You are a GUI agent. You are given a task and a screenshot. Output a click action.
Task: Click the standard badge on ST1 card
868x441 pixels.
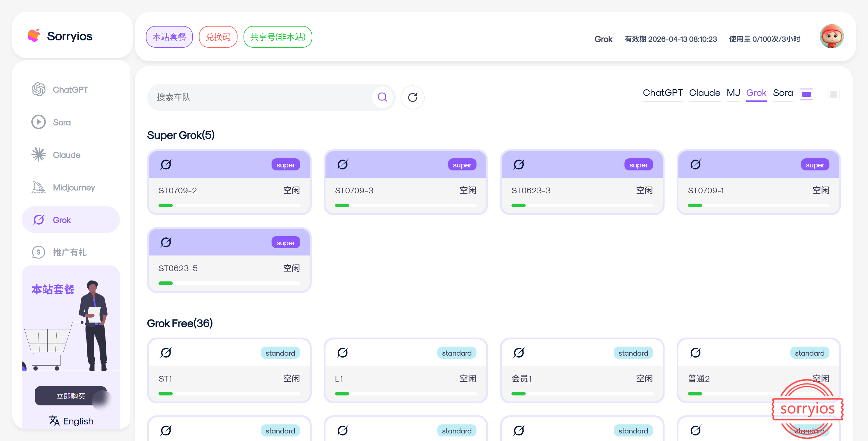pyautogui.click(x=280, y=353)
